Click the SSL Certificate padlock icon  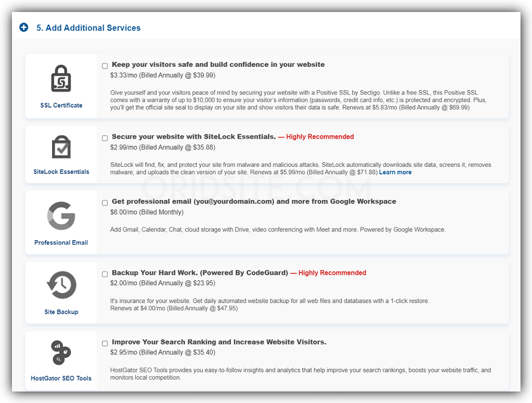pyautogui.click(x=61, y=78)
